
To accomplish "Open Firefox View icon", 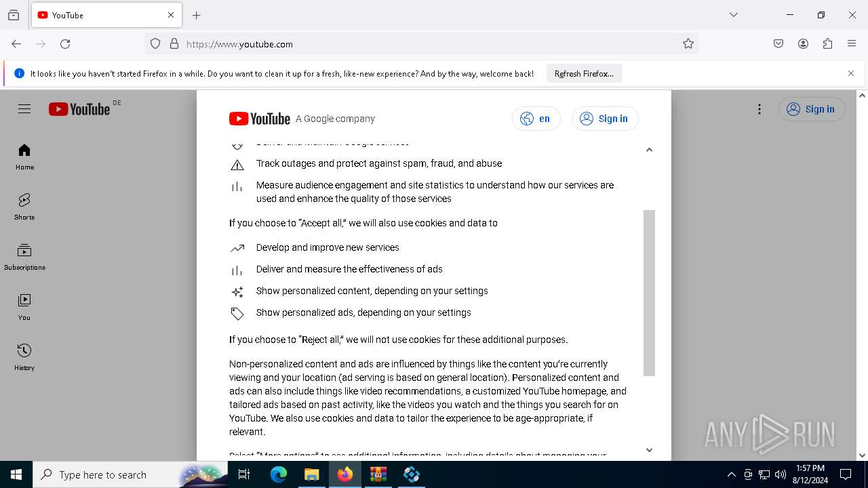I will (x=14, y=15).
